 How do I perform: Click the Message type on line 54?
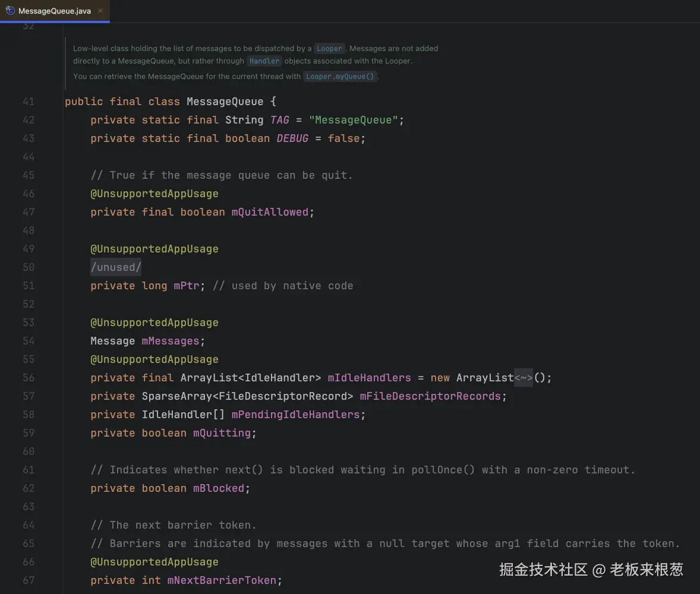[x=112, y=340]
